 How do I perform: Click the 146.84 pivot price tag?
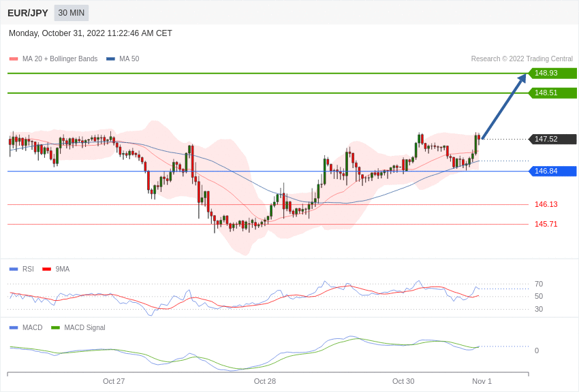pyautogui.click(x=553, y=171)
